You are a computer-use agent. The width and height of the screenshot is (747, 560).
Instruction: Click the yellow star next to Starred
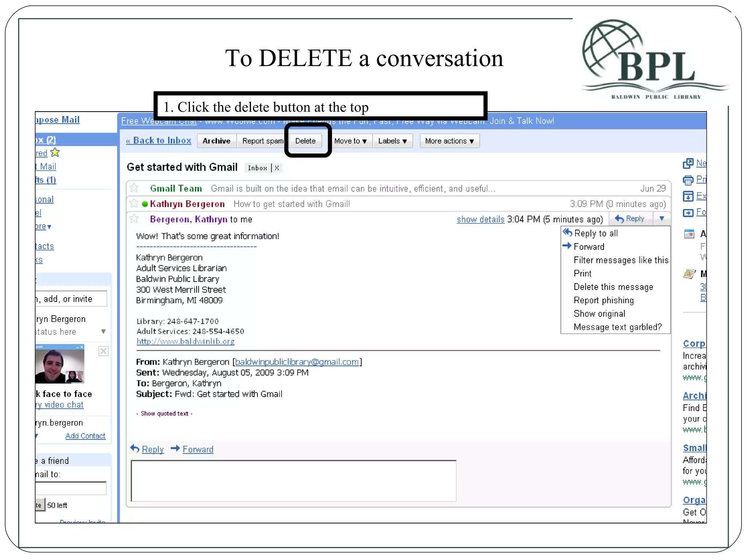55,152
